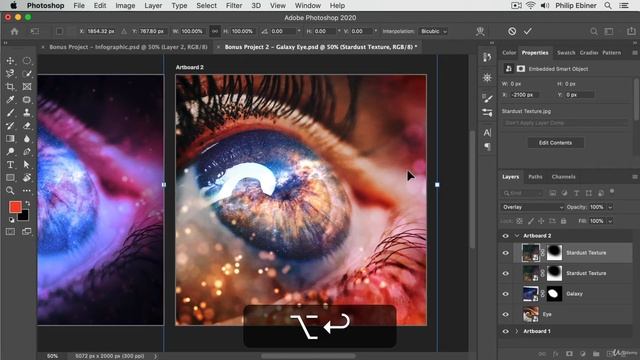
Task: Swap foreground and background colors
Action: [27, 203]
